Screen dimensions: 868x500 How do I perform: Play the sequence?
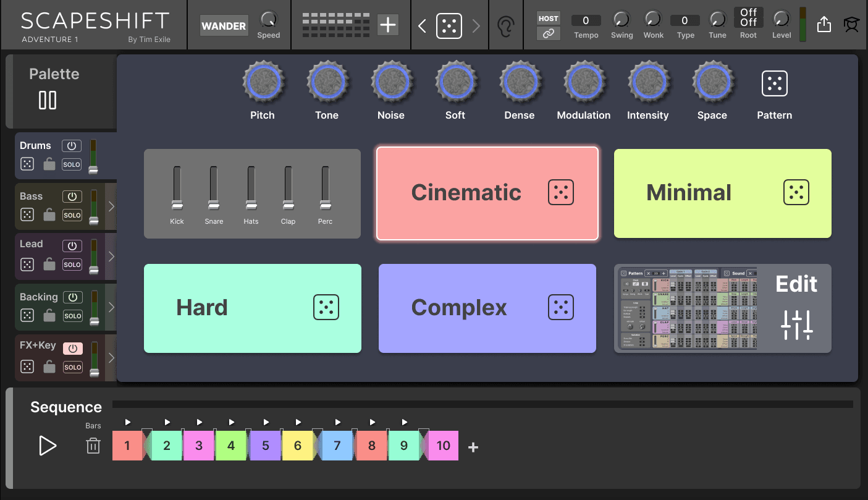tap(48, 446)
